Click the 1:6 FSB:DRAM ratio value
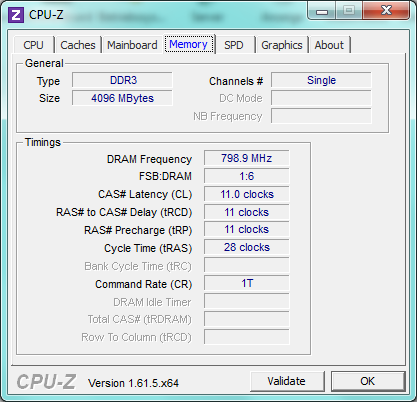The width and height of the screenshot is (418, 403). 247,176
